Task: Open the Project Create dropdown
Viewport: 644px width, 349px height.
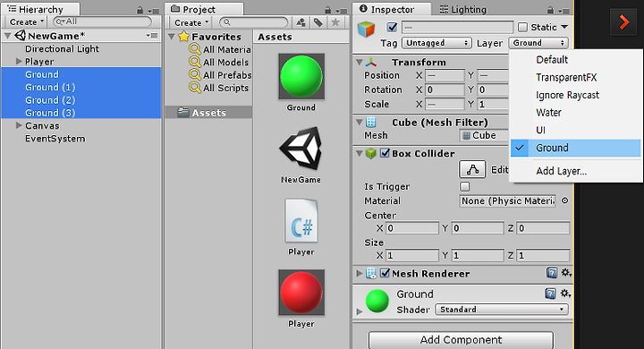Action: (x=191, y=22)
